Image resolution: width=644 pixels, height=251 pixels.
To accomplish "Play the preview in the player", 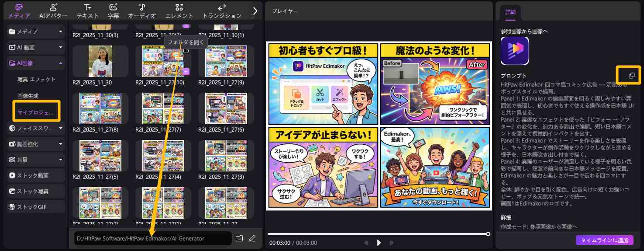I will pyautogui.click(x=379, y=243).
